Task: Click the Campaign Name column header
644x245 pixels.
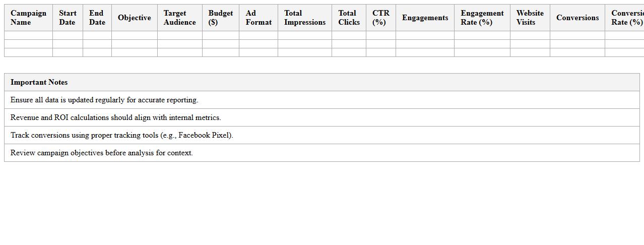Action: (x=28, y=18)
